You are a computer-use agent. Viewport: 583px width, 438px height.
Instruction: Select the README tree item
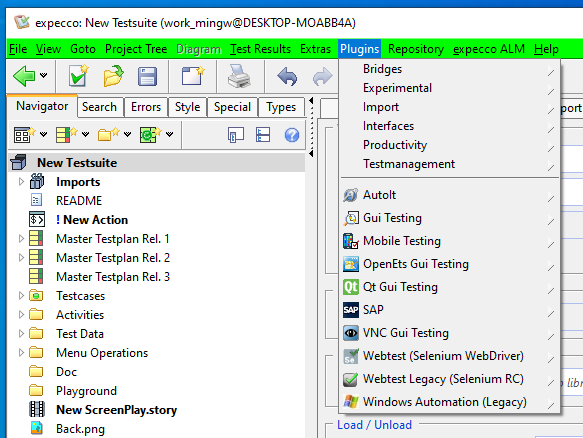79,201
